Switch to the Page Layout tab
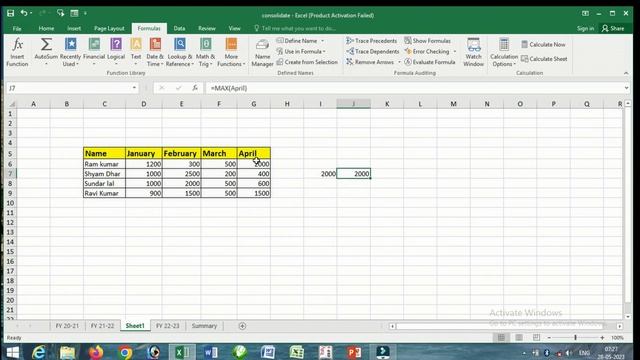 click(109, 28)
